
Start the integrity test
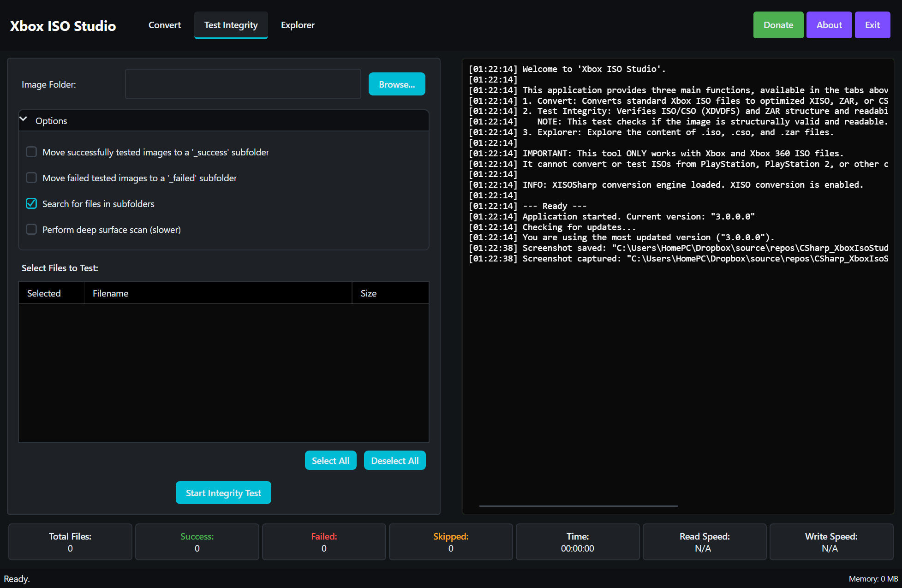tap(223, 493)
